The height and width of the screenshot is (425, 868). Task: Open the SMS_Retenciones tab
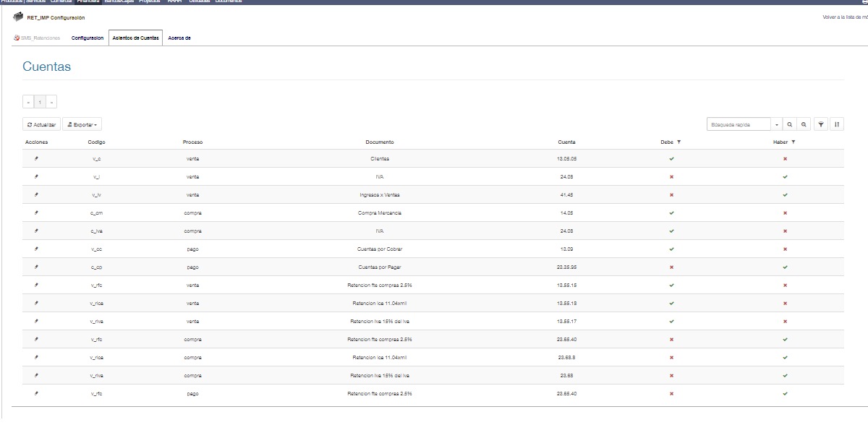pos(37,38)
